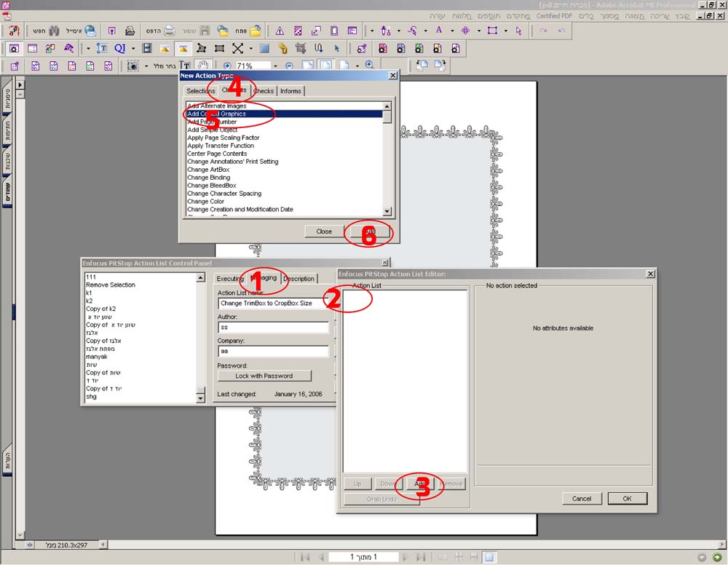Switch to the Informs tab
This screenshot has width=728, height=565.
pyautogui.click(x=290, y=91)
